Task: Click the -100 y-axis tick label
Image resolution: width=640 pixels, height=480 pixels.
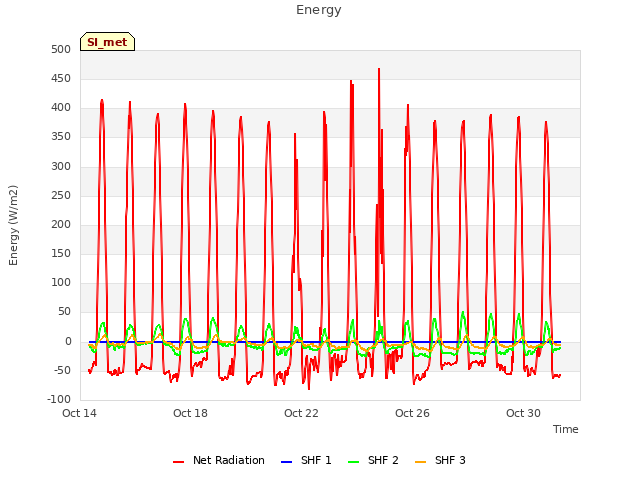Action: coord(59,399)
